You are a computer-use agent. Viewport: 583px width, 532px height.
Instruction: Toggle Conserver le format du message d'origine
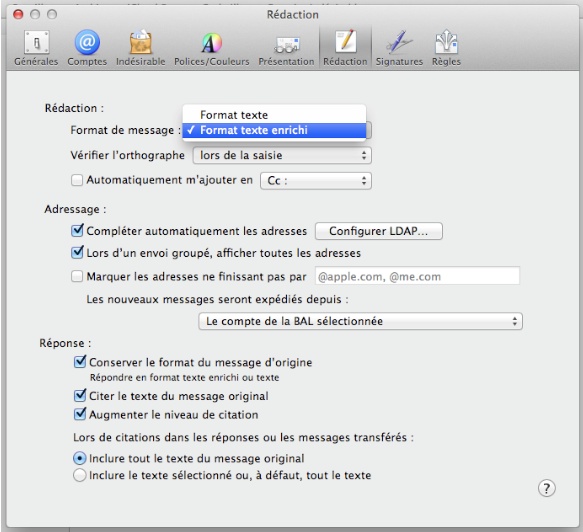pos(80,362)
